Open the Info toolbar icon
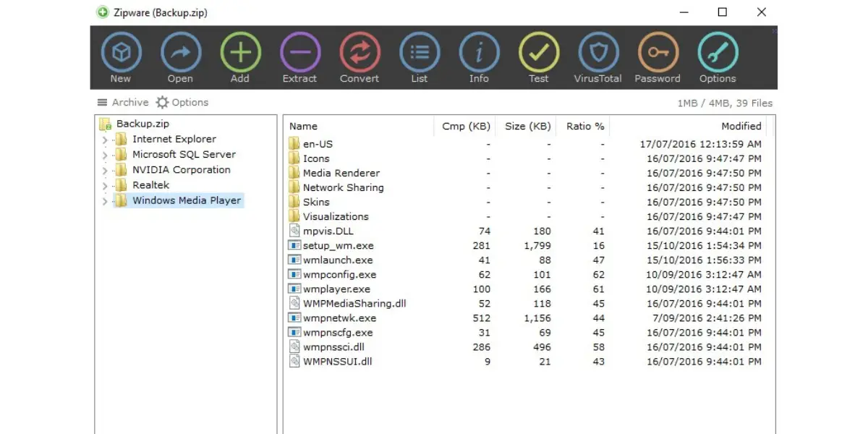 pyautogui.click(x=479, y=53)
